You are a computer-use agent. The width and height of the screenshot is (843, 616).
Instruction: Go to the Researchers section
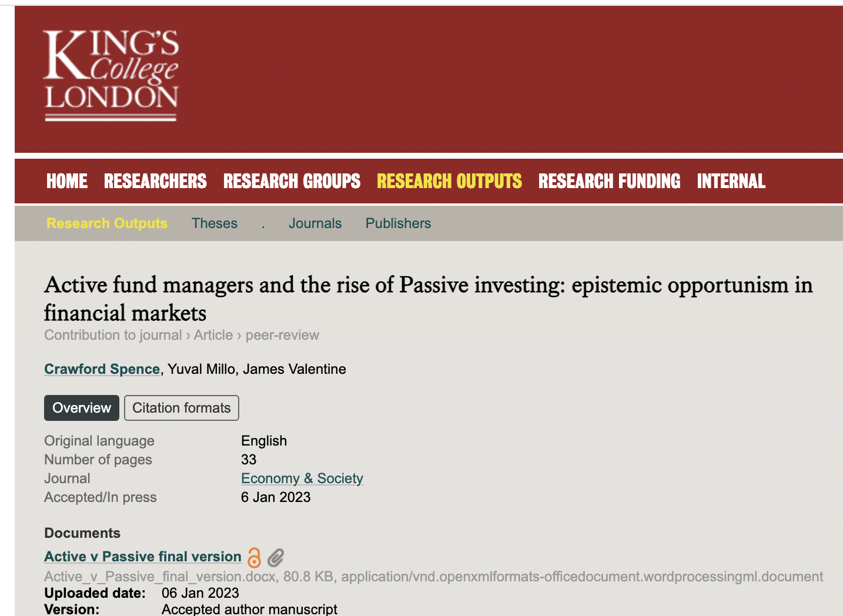click(155, 181)
